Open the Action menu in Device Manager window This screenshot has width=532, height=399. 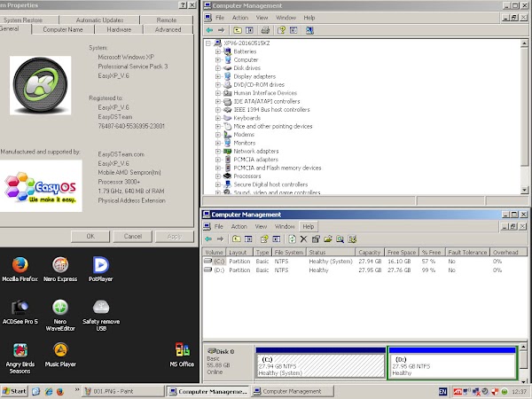coord(239,16)
